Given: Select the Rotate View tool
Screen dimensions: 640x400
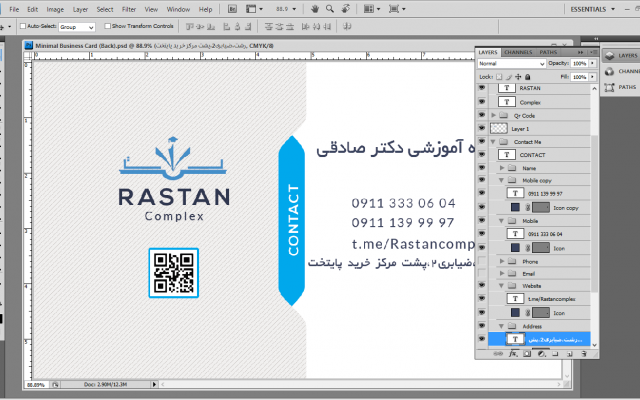Looking at the screenshot, I should [345, 9].
